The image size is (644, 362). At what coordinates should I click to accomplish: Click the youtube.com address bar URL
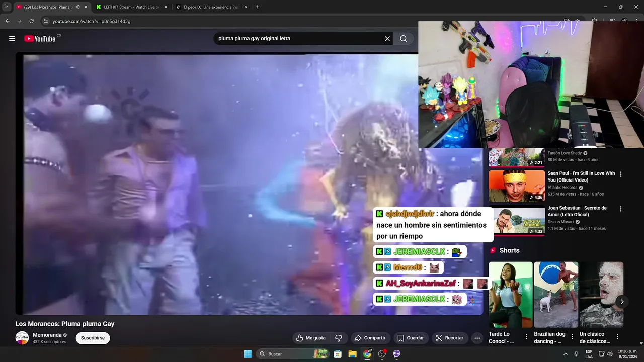(92, 21)
